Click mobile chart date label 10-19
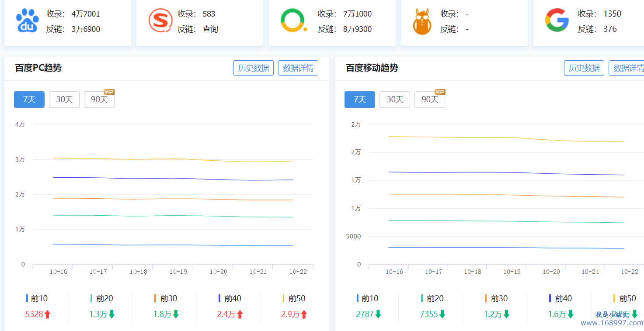 click(512, 272)
